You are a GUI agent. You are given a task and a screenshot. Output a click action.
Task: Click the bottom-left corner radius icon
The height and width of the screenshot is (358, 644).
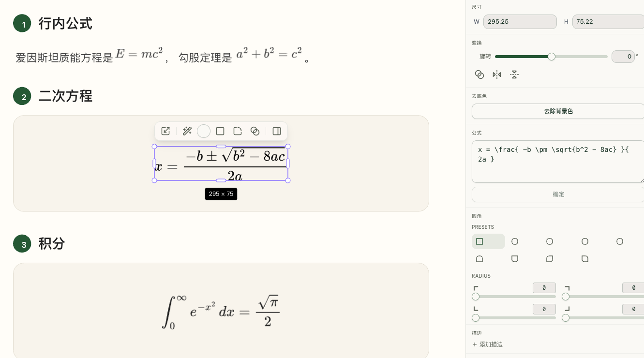[476, 309]
